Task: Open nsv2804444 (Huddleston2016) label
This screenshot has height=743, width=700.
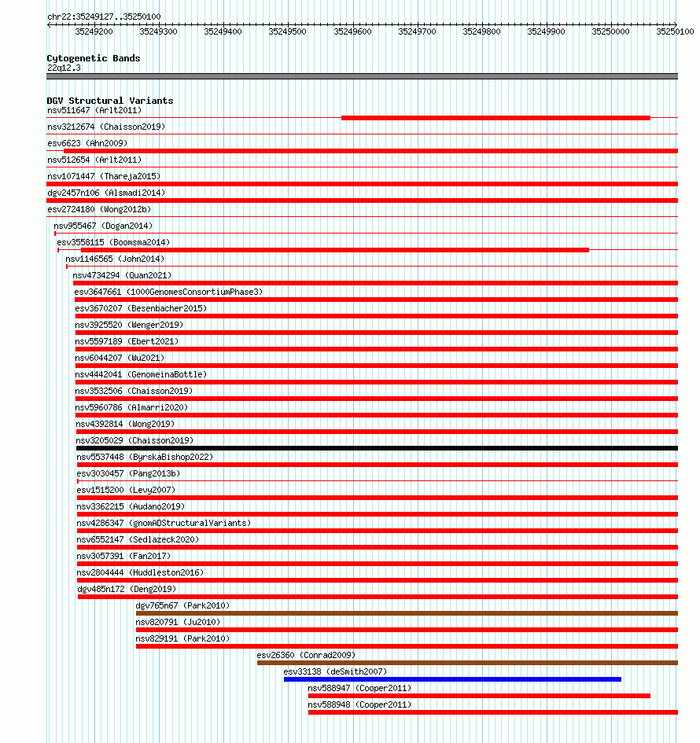Action: click(140, 573)
